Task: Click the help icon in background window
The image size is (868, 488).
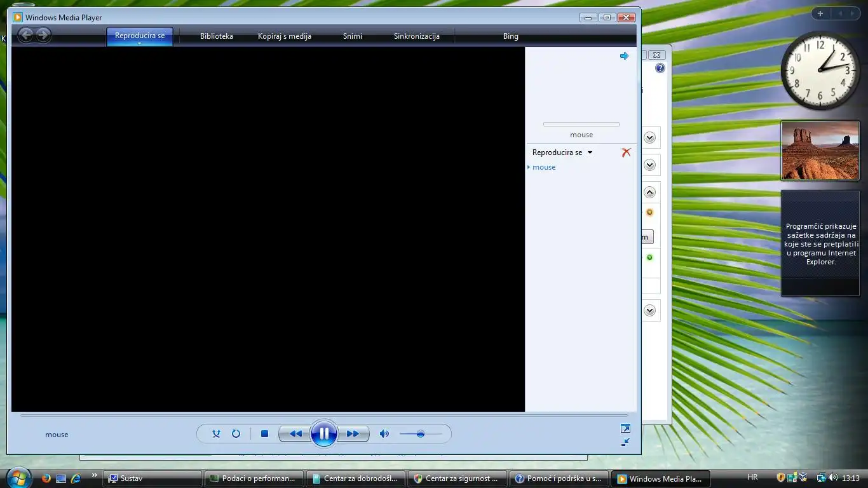Action: click(660, 68)
